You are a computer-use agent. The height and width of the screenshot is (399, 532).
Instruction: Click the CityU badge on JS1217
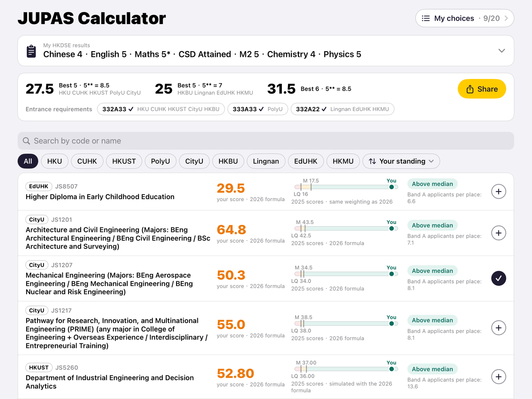[37, 310]
